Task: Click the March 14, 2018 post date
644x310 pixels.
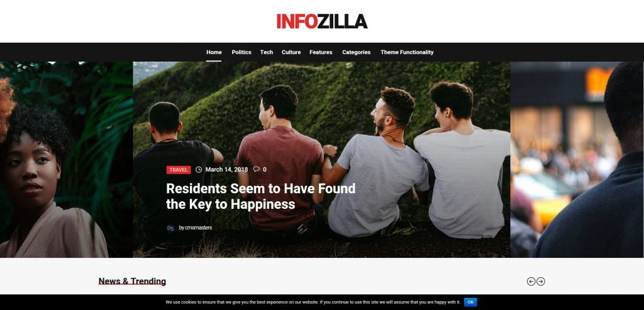Action: [x=226, y=170]
